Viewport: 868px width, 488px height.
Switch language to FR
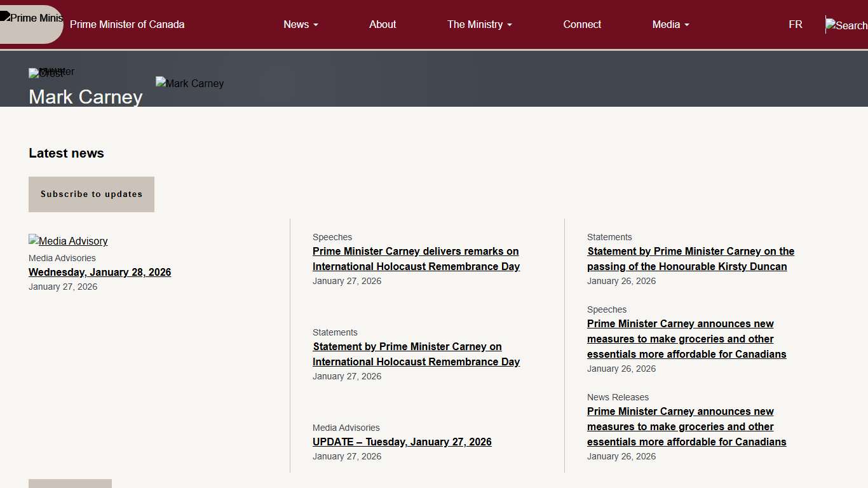coord(795,24)
